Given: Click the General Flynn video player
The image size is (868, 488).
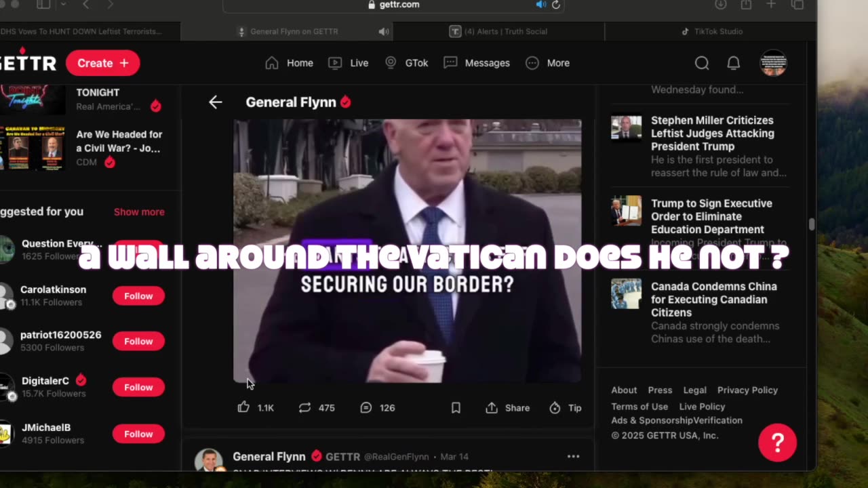Looking at the screenshot, I should click(407, 251).
